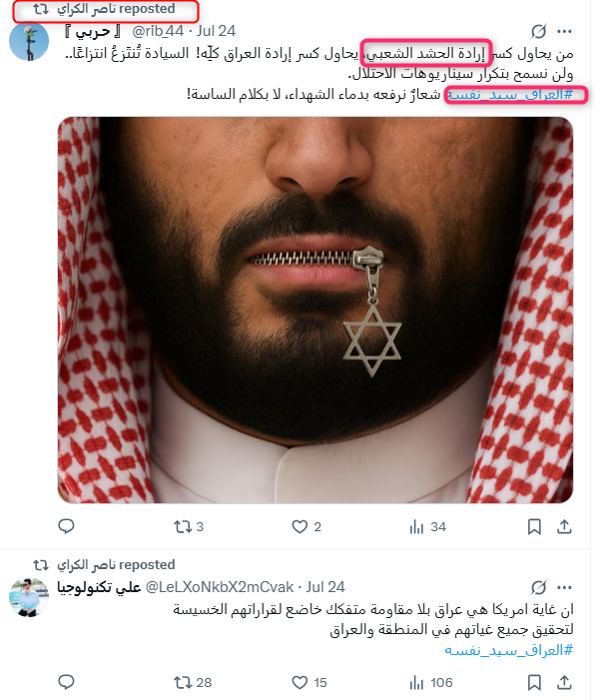
Task: Open more options on @LeLXoNkbX2mCvak post
Action: 564,587
